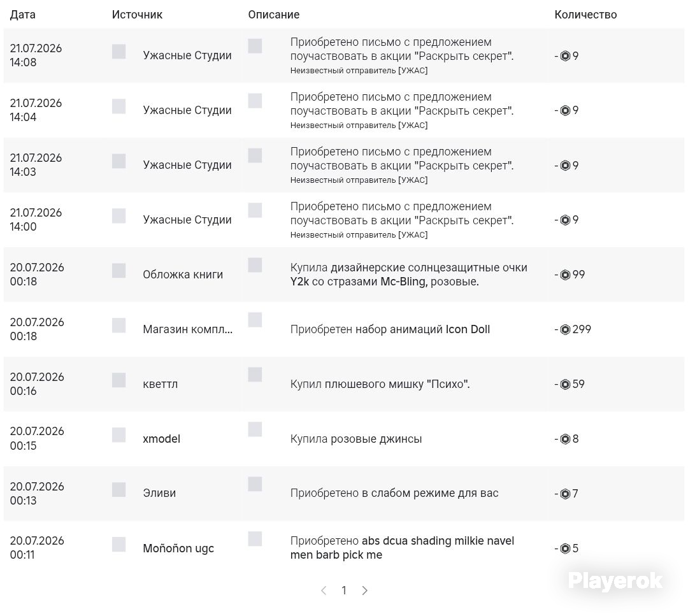The image size is (688, 616).
Task: Click the Robux icon next to 299
Action: coord(565,329)
